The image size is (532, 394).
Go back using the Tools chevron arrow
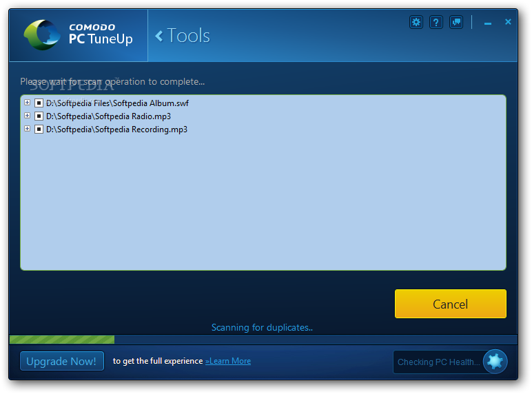coord(158,36)
